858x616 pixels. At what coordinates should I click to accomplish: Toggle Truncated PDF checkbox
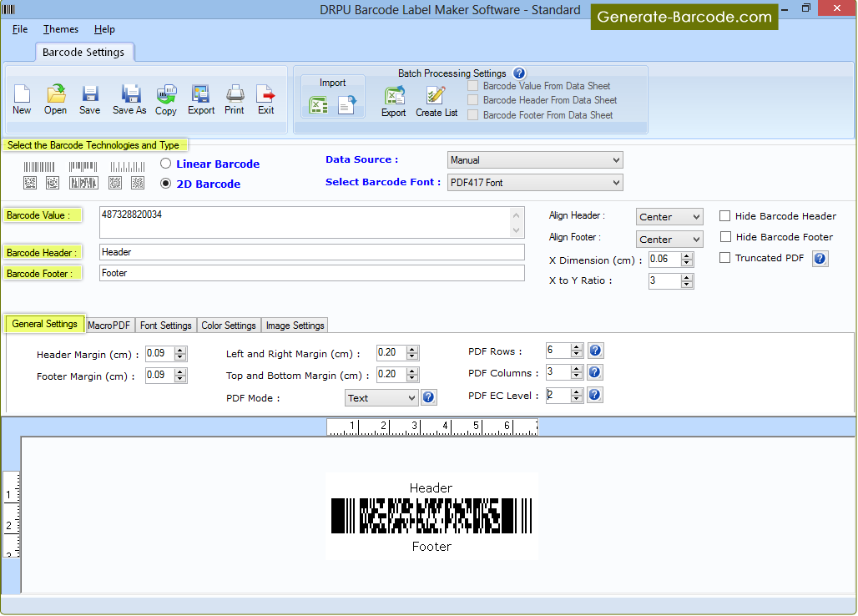pyautogui.click(x=724, y=258)
